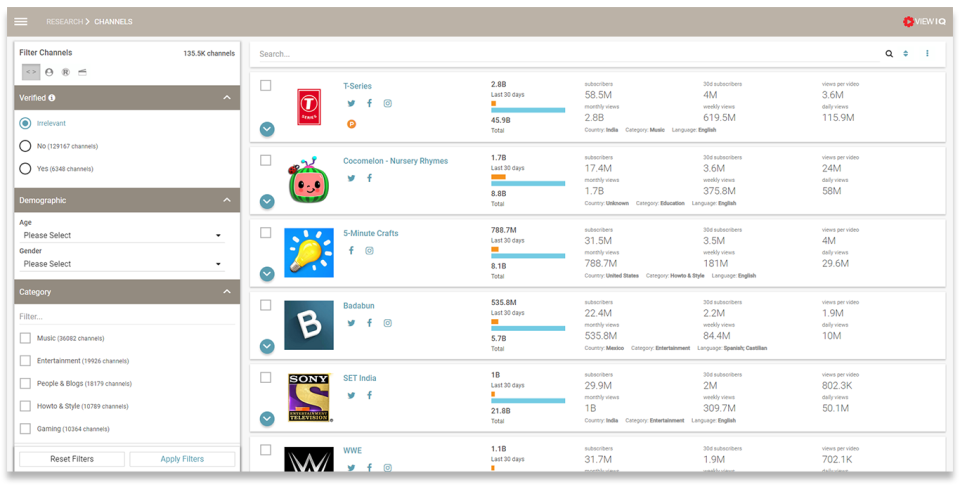Open the SET India channel link

pyautogui.click(x=359, y=378)
